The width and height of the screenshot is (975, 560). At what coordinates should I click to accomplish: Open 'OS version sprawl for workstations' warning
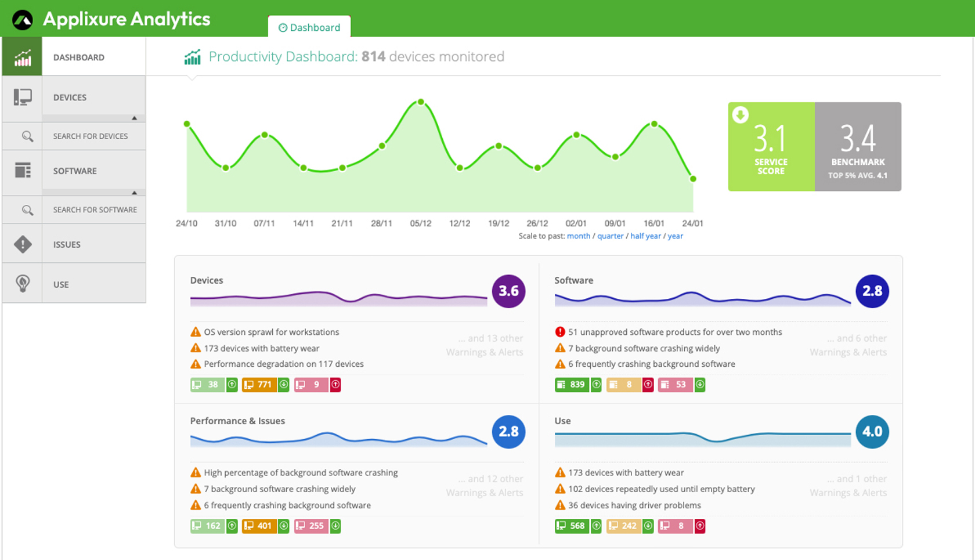coord(272,332)
